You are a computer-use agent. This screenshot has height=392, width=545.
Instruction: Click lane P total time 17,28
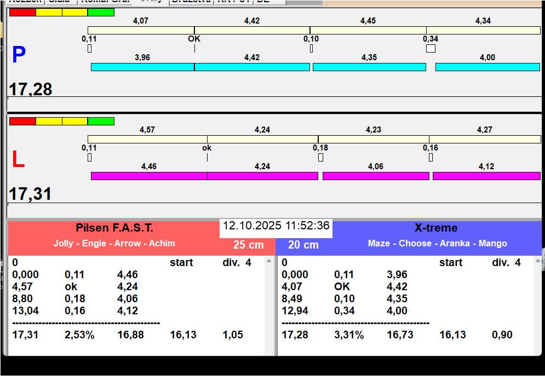[30, 89]
